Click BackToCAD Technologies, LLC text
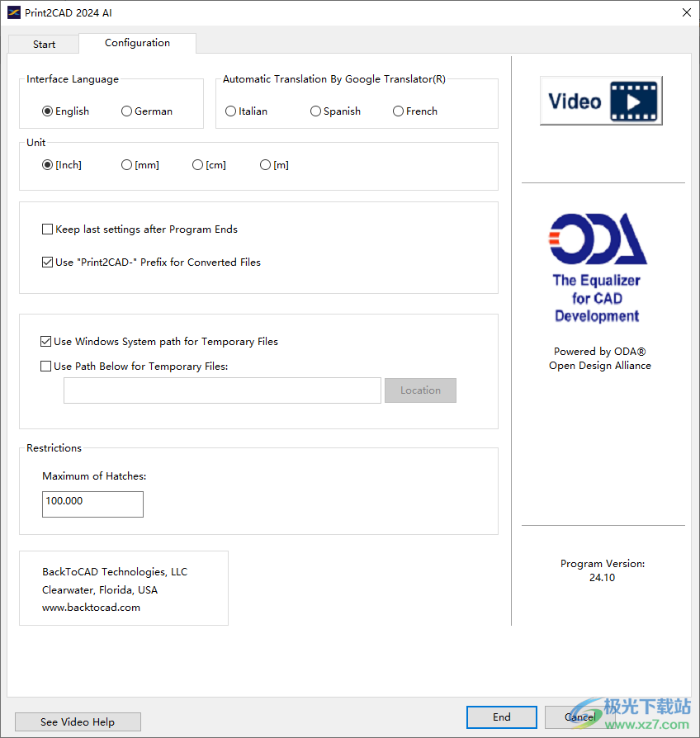This screenshot has width=700, height=738. coord(115,571)
